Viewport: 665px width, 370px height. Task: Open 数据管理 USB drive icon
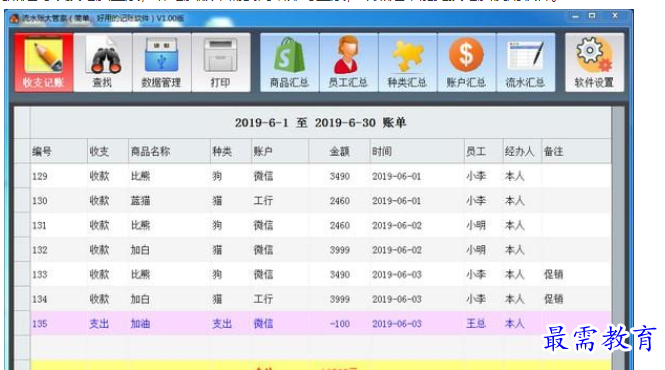click(162, 62)
